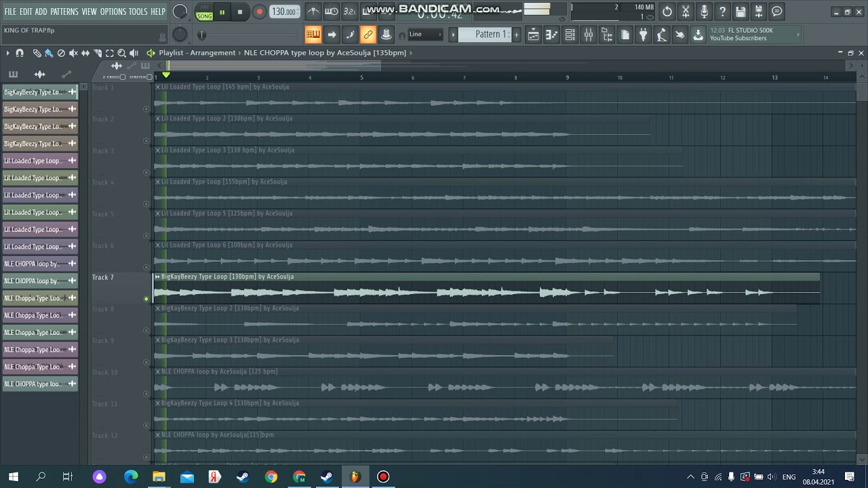Open the PATTERNS menu
This screenshot has width=868, height=488.
[64, 12]
